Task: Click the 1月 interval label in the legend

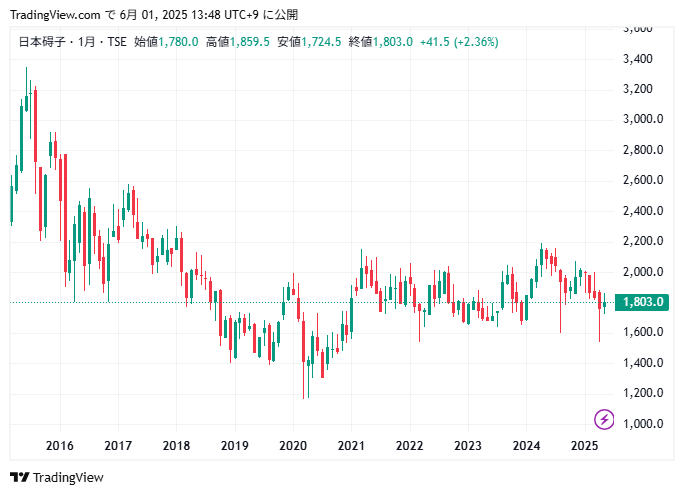Action: 86,42
